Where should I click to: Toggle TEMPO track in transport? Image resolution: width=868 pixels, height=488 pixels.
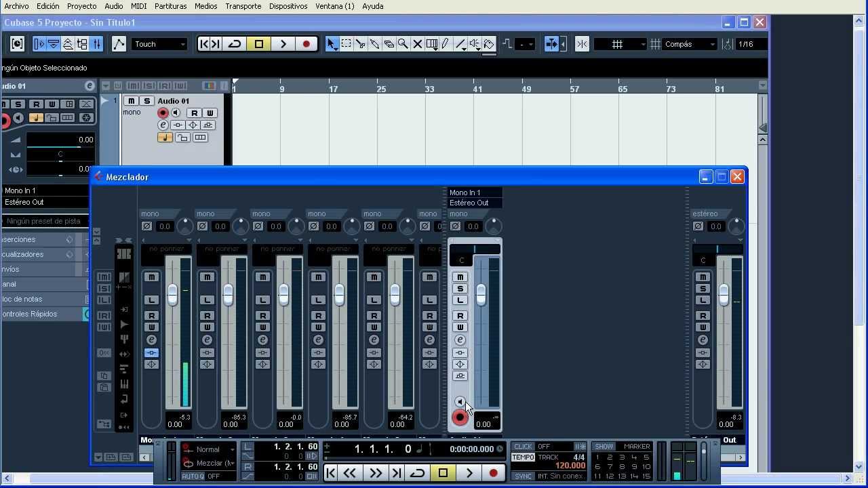tap(523, 457)
